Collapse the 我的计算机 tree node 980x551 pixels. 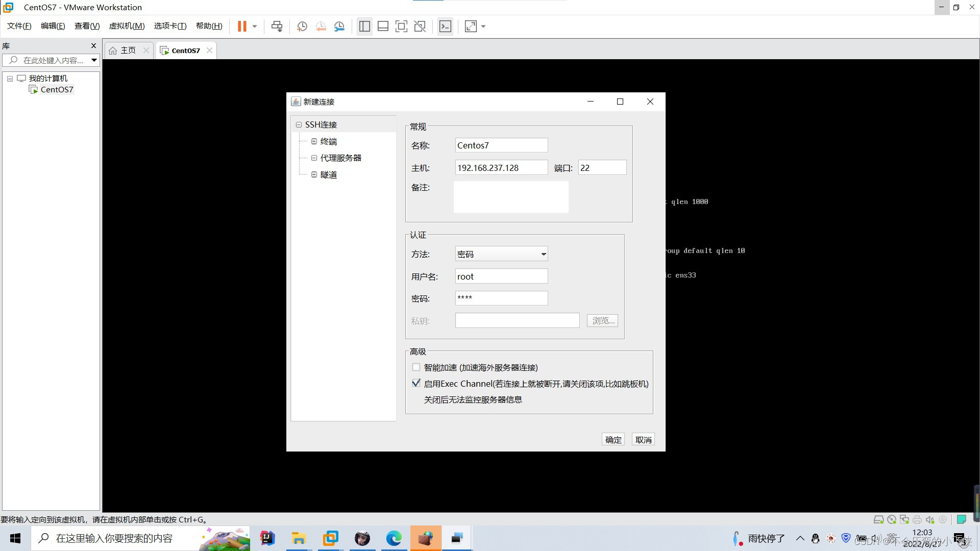[10, 79]
